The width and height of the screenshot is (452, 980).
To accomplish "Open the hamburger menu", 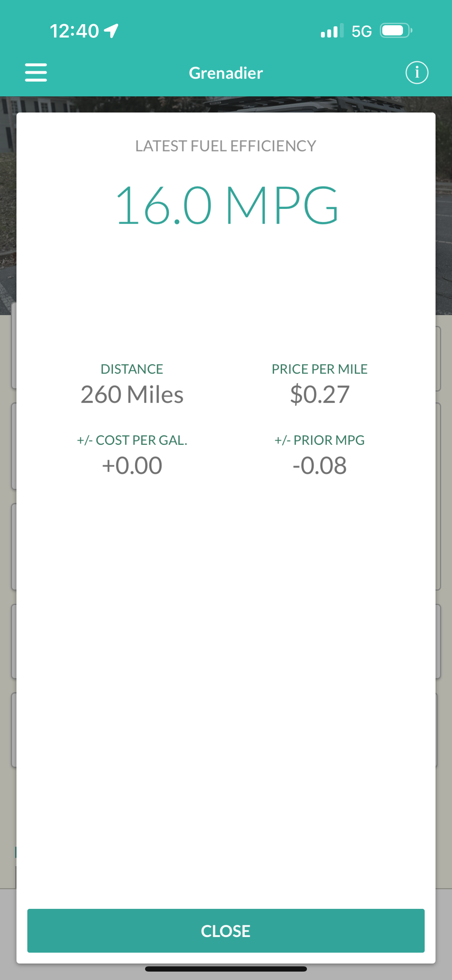I will [x=36, y=72].
